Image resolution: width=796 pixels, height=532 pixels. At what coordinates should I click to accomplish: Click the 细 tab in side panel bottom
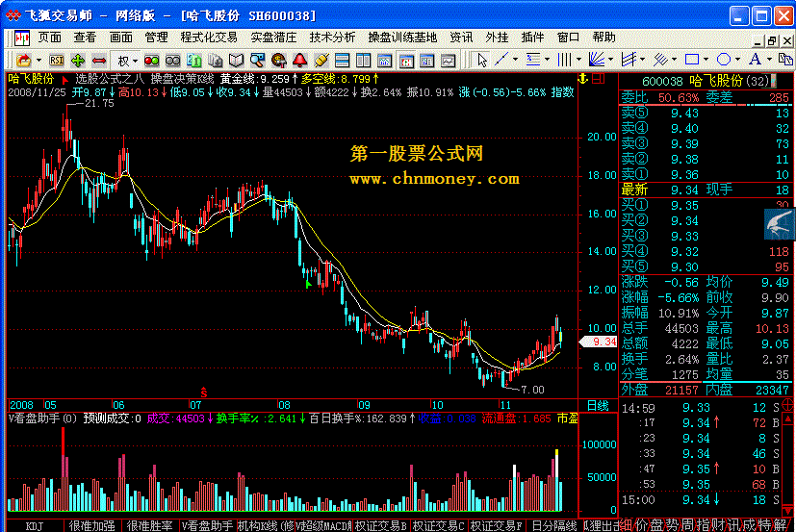click(x=626, y=525)
